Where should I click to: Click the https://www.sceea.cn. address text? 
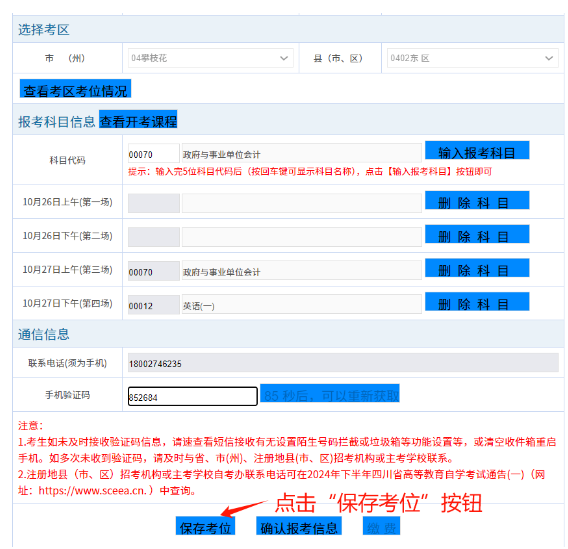[92, 491]
